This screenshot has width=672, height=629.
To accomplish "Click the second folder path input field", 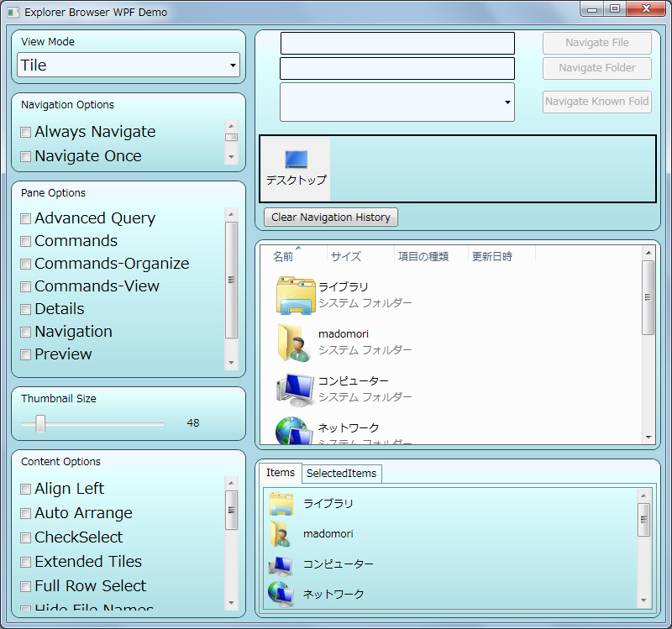I will (396, 69).
